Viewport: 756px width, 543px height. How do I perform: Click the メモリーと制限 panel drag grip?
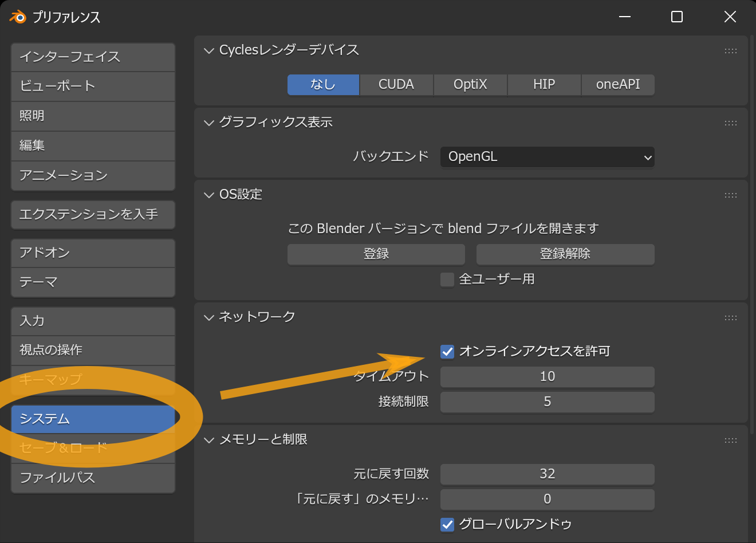[730, 440]
